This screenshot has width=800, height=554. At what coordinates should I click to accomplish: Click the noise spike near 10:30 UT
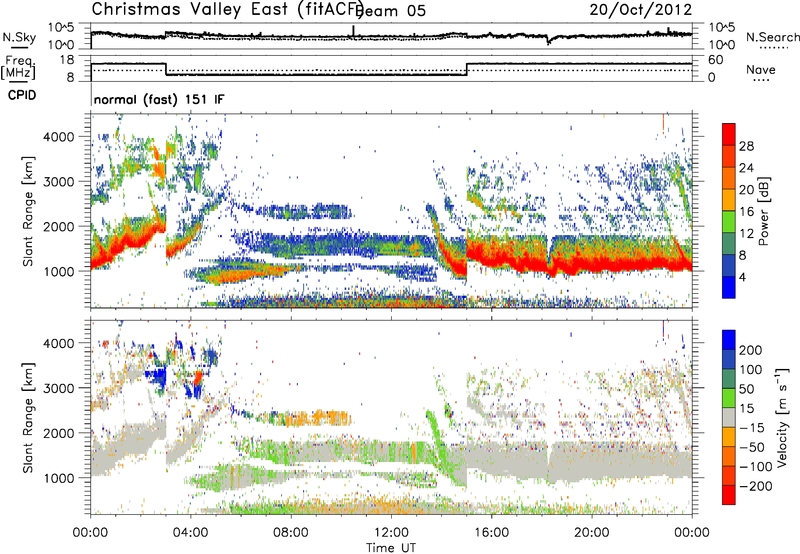coord(354,32)
